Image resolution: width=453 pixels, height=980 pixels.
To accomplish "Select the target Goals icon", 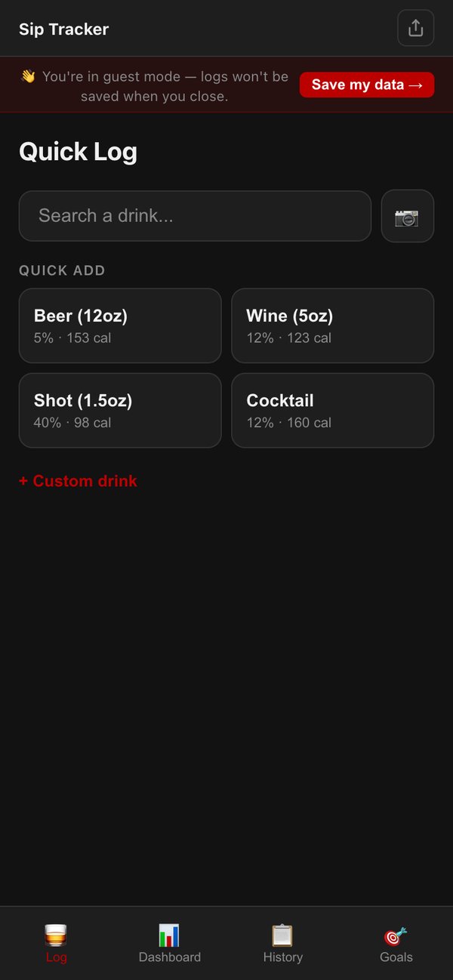I will click(x=396, y=935).
